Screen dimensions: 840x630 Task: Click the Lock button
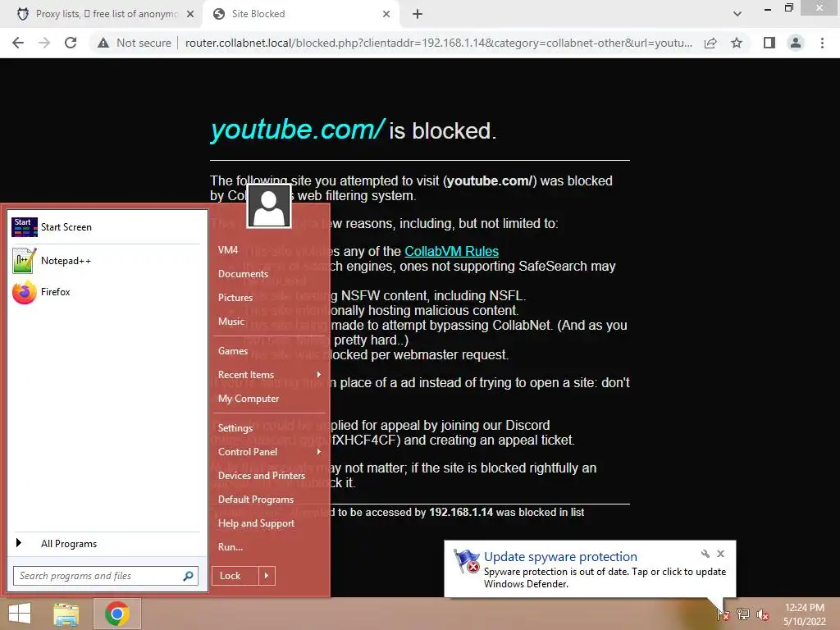[235, 576]
